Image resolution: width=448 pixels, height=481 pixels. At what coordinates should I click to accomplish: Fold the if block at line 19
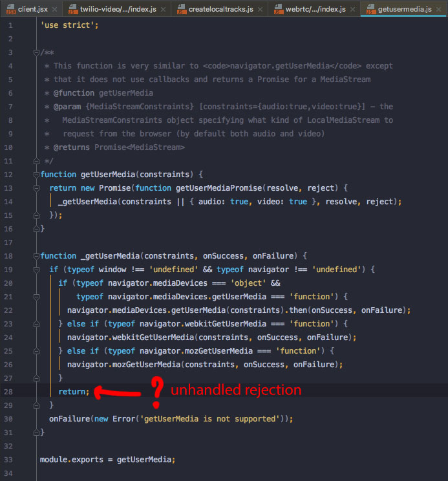point(36,270)
